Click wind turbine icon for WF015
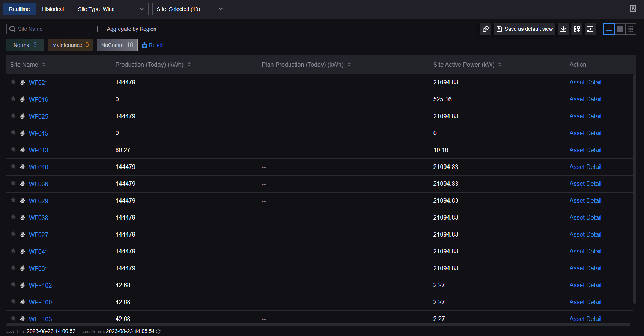Viewport: 644px width, 336px height. click(x=23, y=133)
